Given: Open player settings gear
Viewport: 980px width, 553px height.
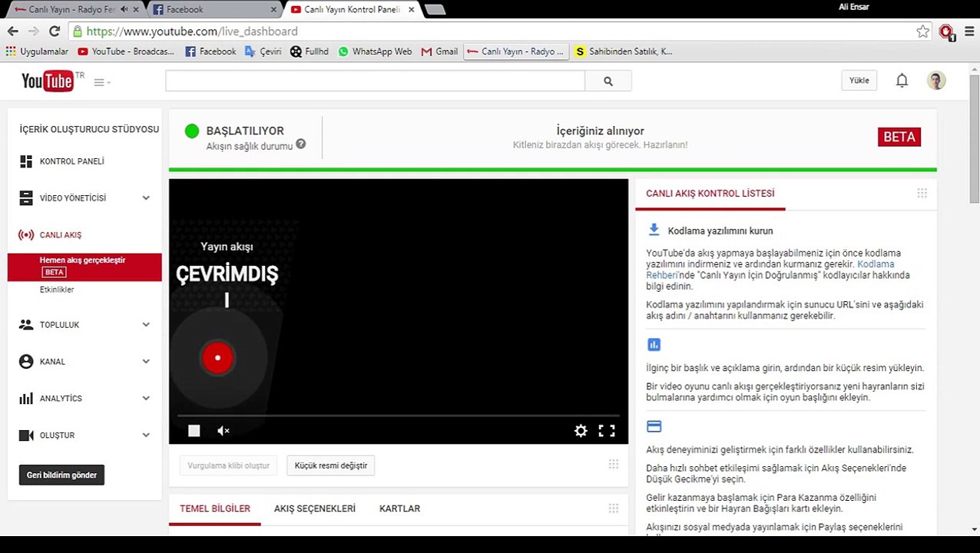Looking at the screenshot, I should coord(581,431).
